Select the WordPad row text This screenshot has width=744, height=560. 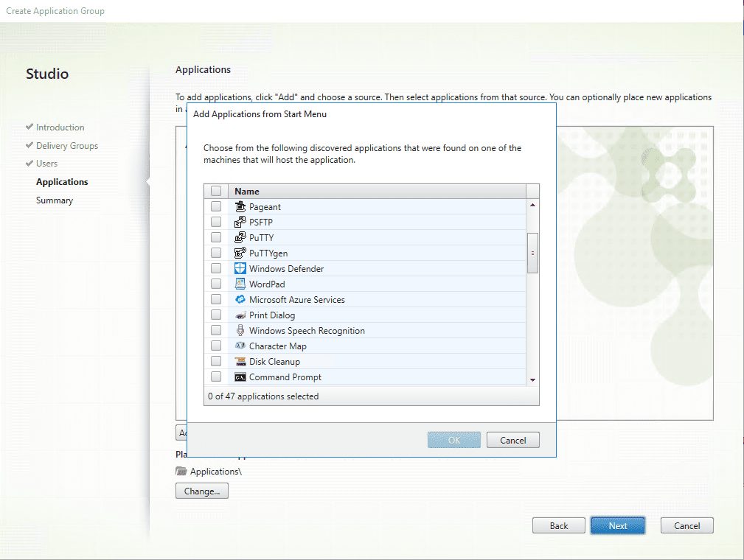[x=267, y=284]
